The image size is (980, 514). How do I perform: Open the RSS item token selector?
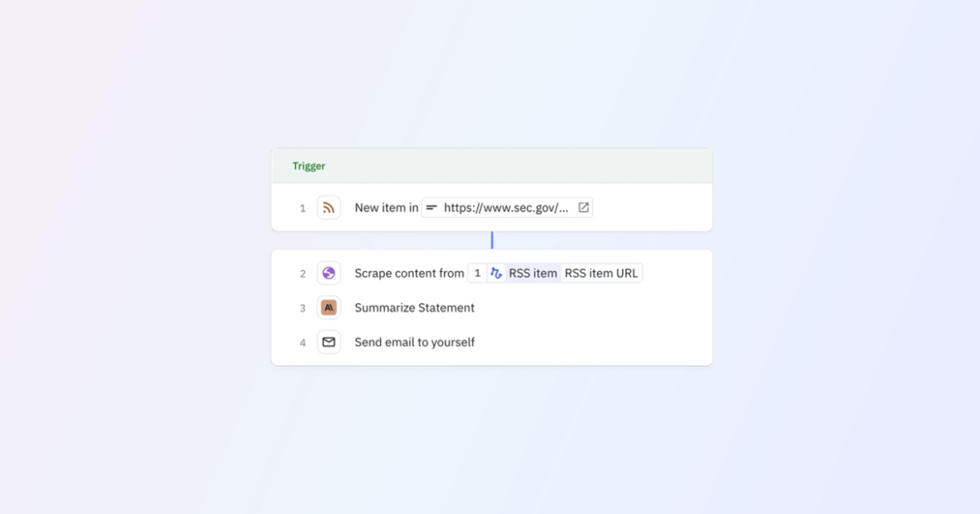(532, 273)
